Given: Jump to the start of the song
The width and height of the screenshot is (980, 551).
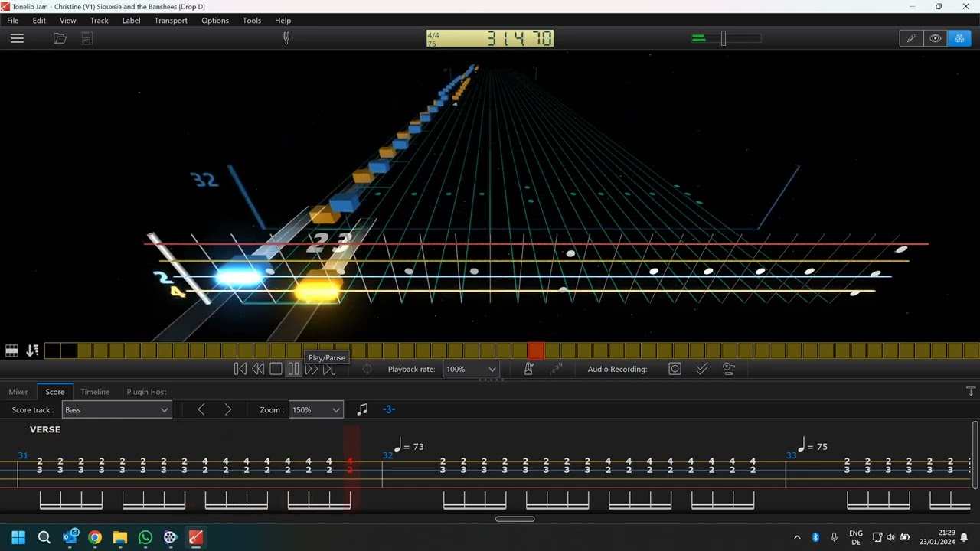Looking at the screenshot, I should (x=240, y=369).
